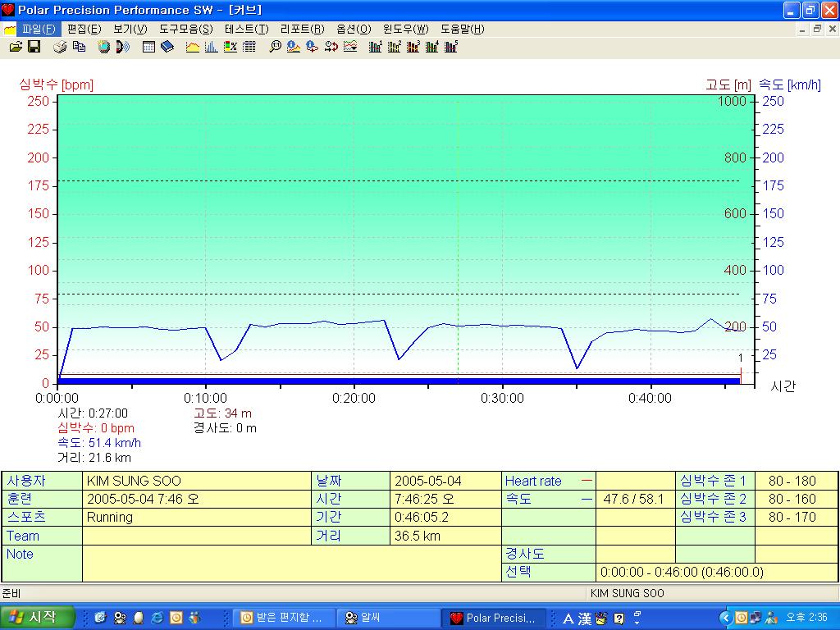The width and height of the screenshot is (840, 630).
Task: Click the curve info icon
Action: [294, 47]
